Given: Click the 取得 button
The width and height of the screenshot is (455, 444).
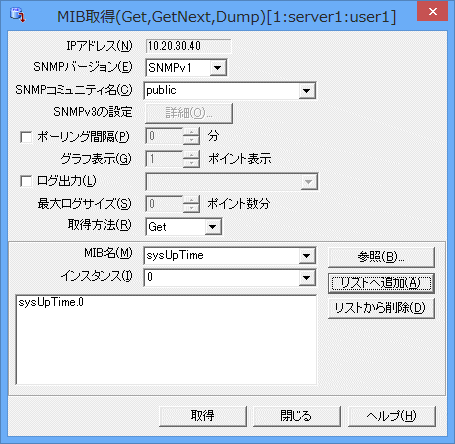Looking at the screenshot, I should click(203, 416).
